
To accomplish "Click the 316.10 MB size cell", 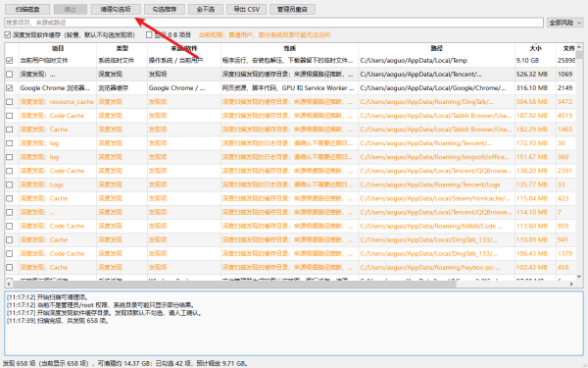I will 532,88.
